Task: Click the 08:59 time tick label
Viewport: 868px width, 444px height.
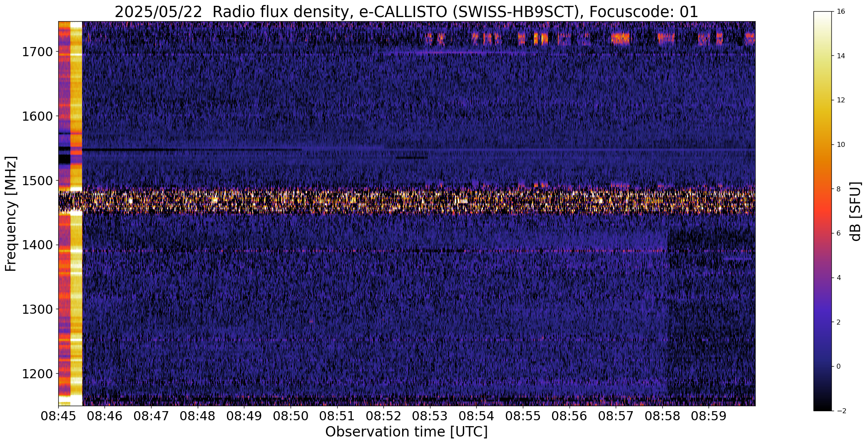Action: [x=709, y=416]
